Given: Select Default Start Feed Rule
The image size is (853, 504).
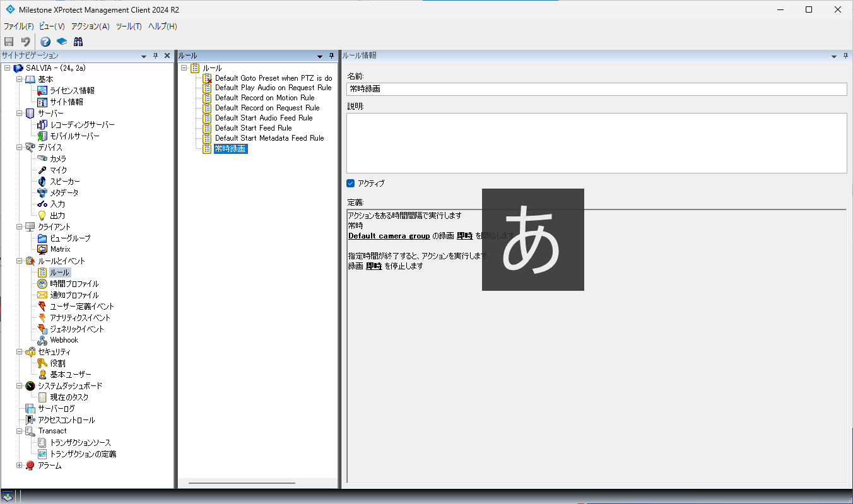Looking at the screenshot, I should pyautogui.click(x=253, y=128).
